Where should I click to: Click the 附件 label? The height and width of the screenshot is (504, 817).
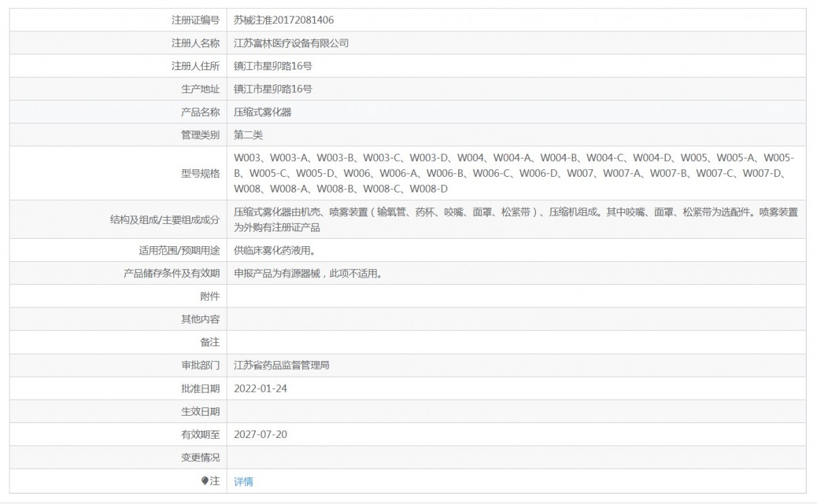point(210,297)
